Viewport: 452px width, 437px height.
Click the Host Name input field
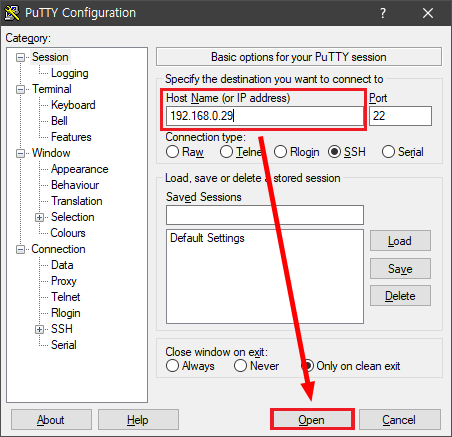click(x=265, y=116)
